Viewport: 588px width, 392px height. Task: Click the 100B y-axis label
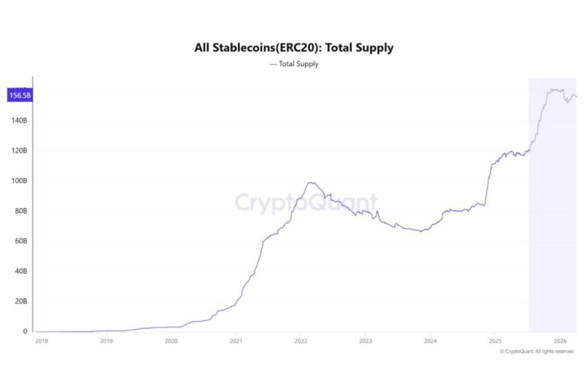(x=18, y=181)
